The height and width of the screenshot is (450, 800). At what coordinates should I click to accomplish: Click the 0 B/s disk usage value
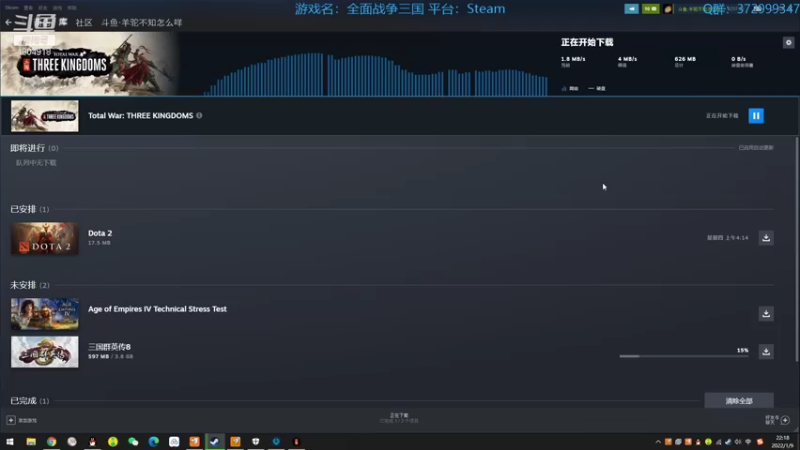[x=738, y=59]
